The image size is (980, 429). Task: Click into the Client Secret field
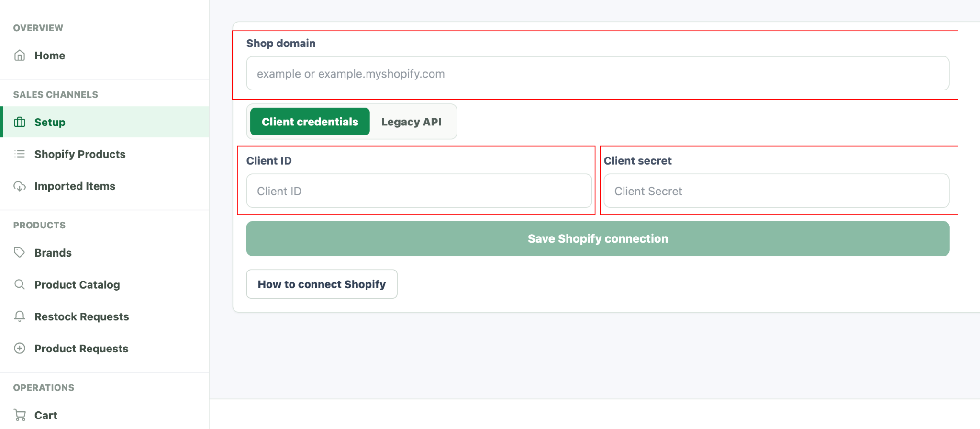tap(777, 191)
